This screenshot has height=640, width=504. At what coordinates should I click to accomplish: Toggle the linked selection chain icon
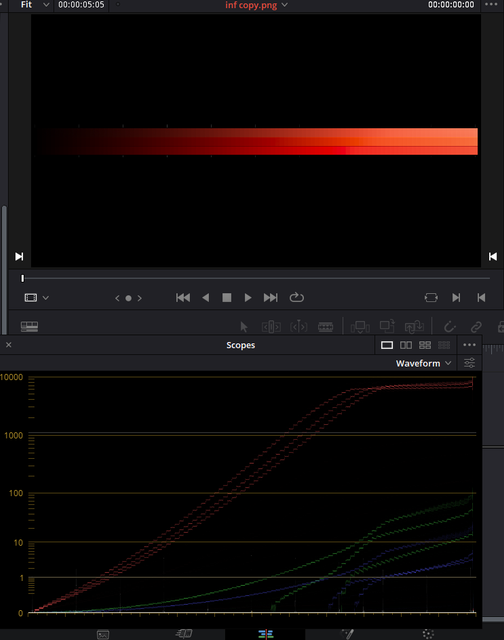pyautogui.click(x=476, y=327)
